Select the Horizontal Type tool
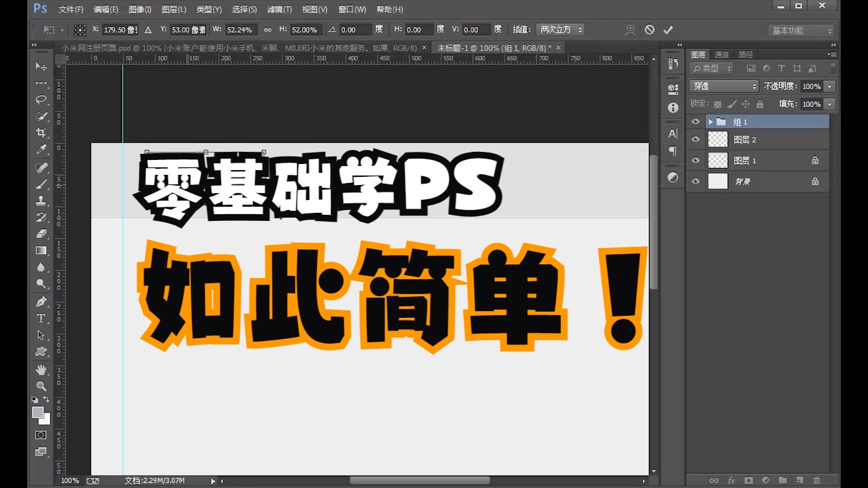Screen dimensions: 868x488 point(41,318)
